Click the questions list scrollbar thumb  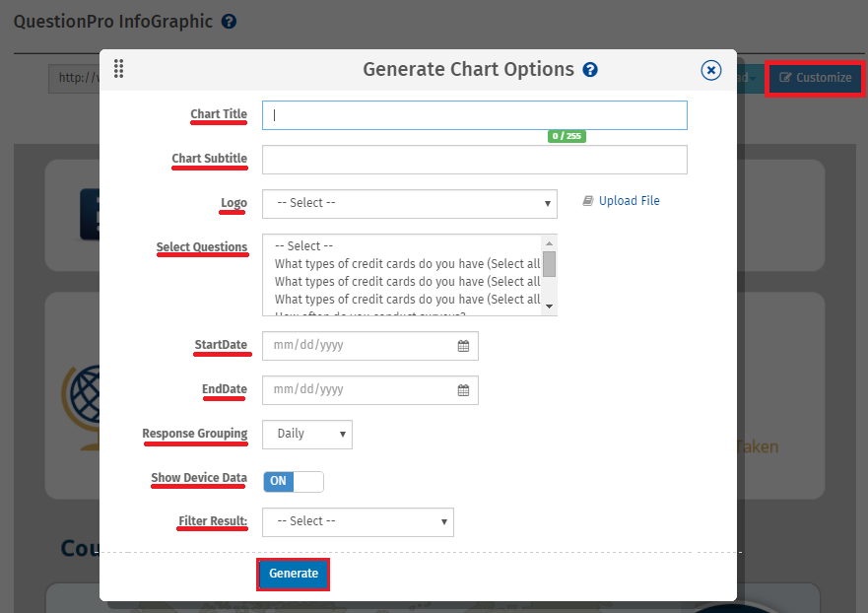pyautogui.click(x=549, y=264)
